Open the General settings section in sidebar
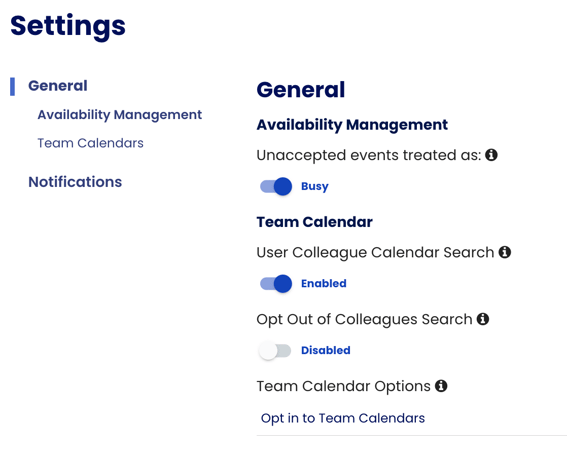The image size is (567, 459). point(58,86)
